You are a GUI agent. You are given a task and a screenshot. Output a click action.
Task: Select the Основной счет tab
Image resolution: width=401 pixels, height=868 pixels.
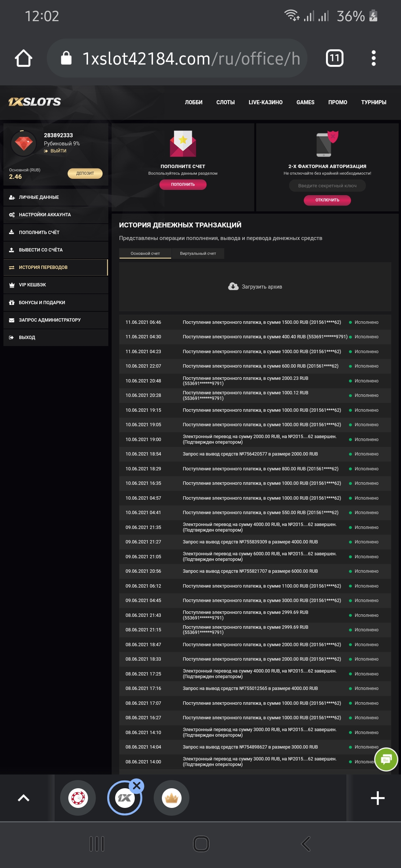click(x=145, y=253)
